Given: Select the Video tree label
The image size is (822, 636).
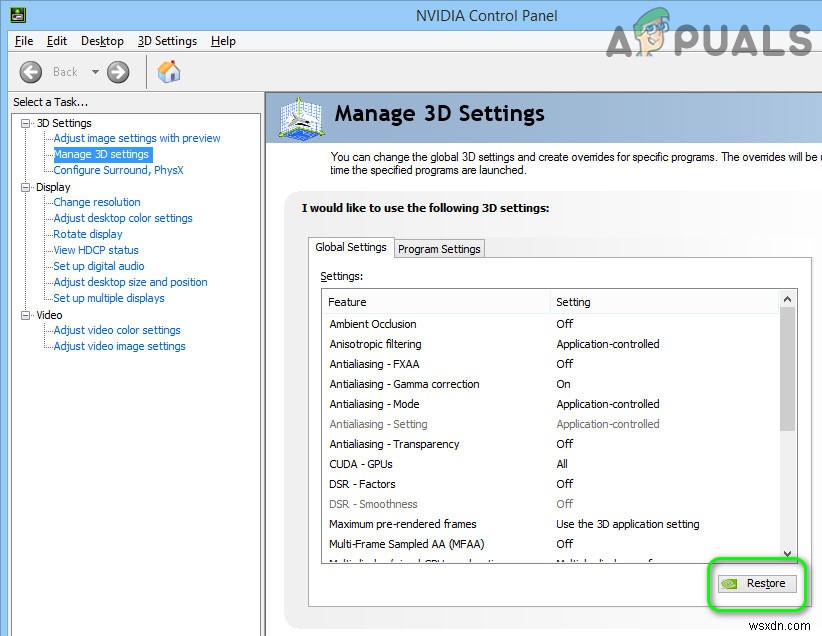Looking at the screenshot, I should point(49,315).
